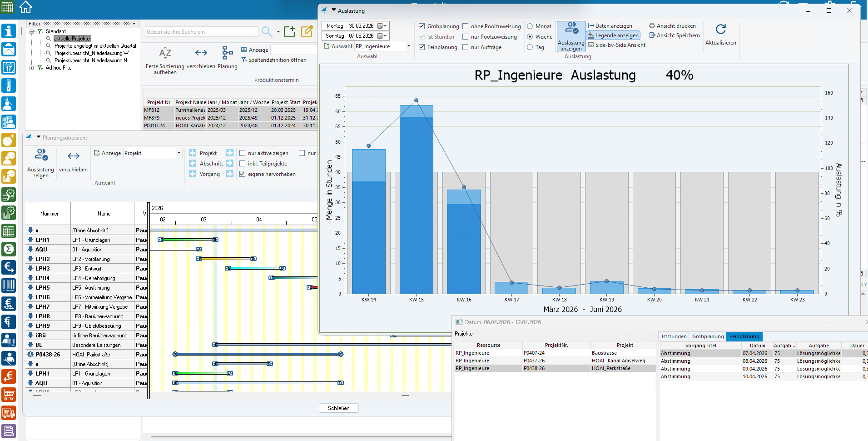This screenshot has height=441, width=868.
Task: Click the search magnifier icon
Action: click(267, 31)
